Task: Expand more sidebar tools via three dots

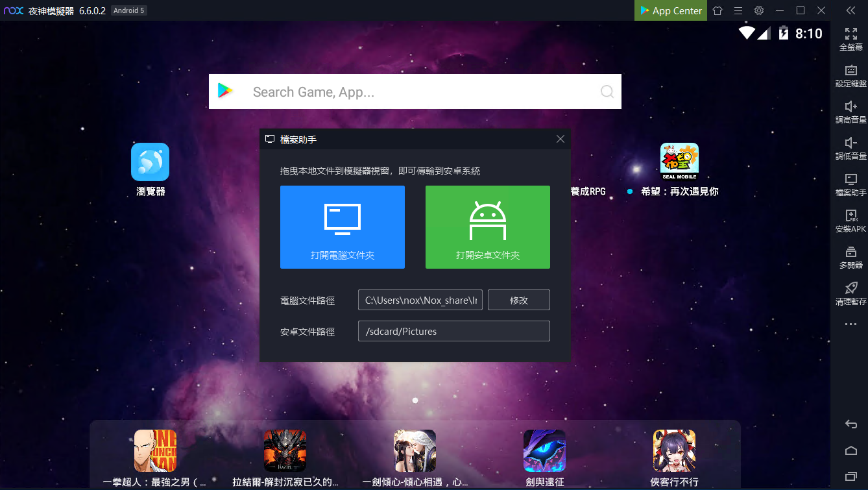Action: pos(850,325)
